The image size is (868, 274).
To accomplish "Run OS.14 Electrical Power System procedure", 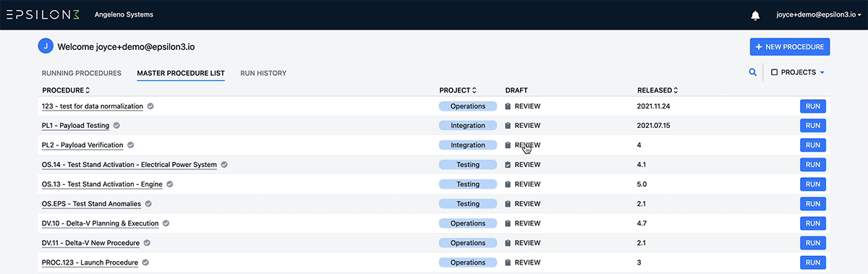I will pyautogui.click(x=812, y=165).
